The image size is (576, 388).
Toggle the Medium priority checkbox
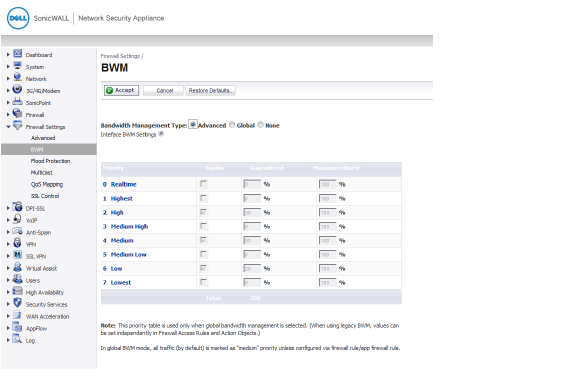point(203,240)
